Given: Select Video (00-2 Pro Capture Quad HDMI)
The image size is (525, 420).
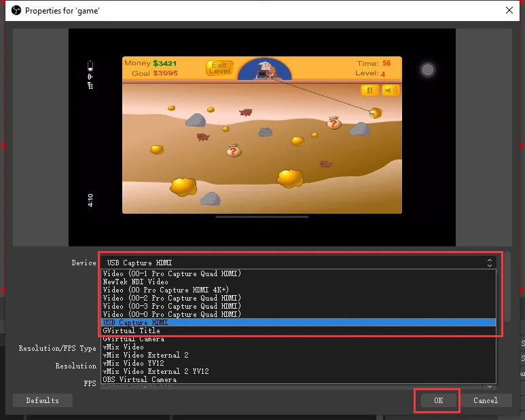Looking at the screenshot, I should point(298,298).
